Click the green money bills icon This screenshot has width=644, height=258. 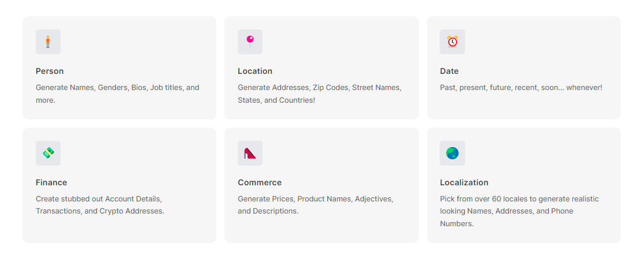(48, 153)
